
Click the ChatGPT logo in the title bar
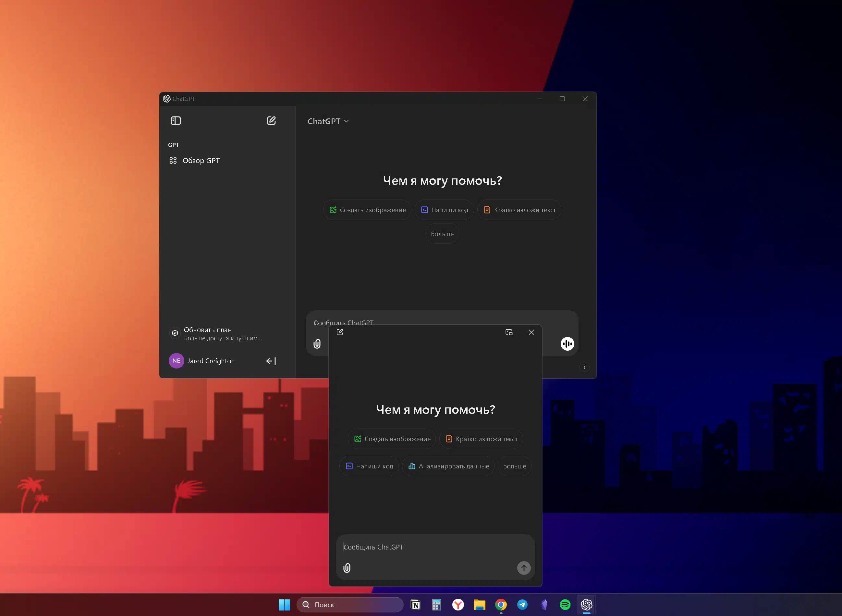click(x=167, y=99)
